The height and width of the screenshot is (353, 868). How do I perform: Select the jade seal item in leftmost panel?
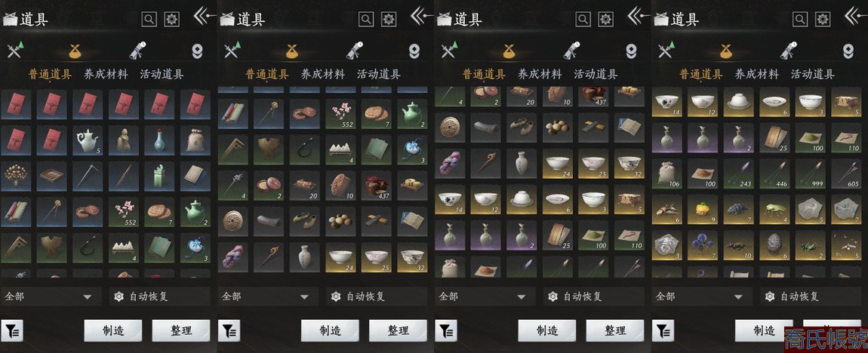click(x=159, y=176)
